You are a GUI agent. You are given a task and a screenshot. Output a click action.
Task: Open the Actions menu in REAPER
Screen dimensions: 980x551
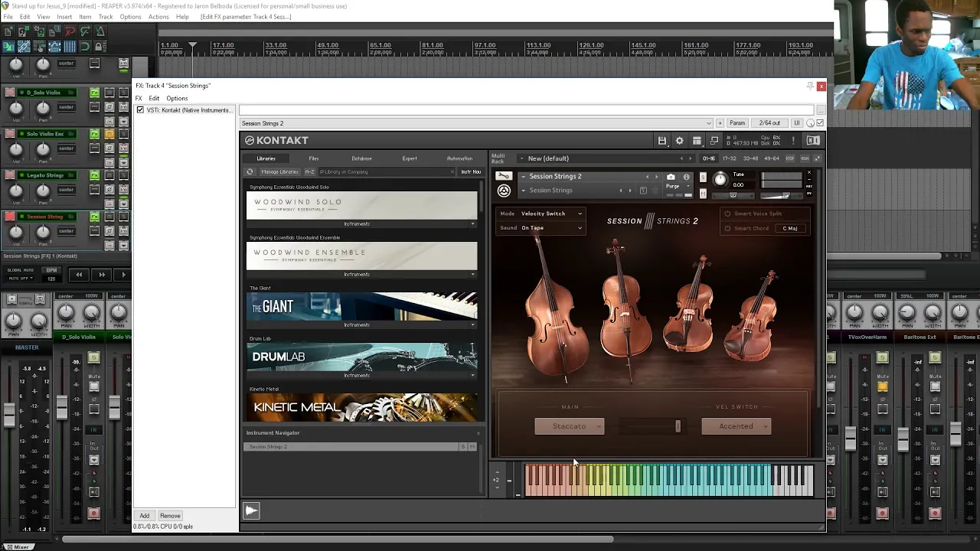pyautogui.click(x=158, y=17)
